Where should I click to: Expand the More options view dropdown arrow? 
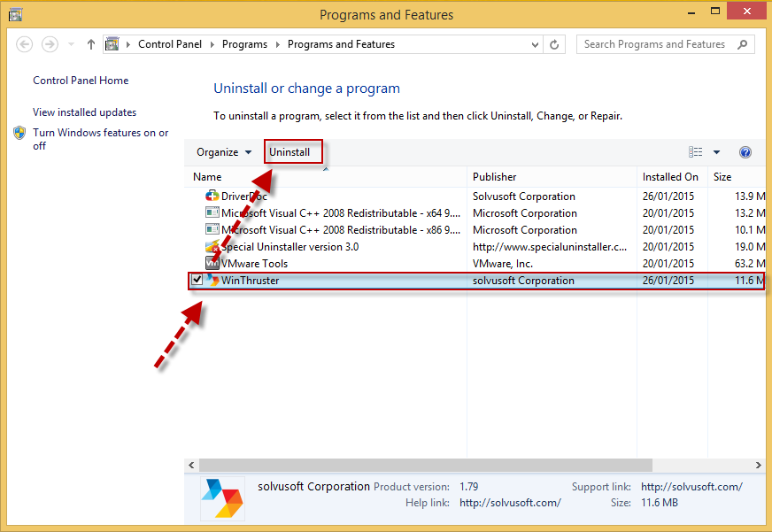[716, 152]
